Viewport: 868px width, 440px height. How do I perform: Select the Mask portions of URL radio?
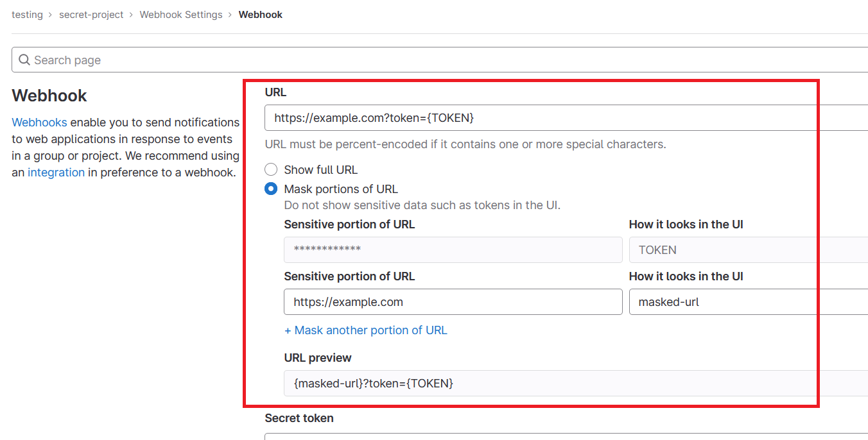coord(272,189)
